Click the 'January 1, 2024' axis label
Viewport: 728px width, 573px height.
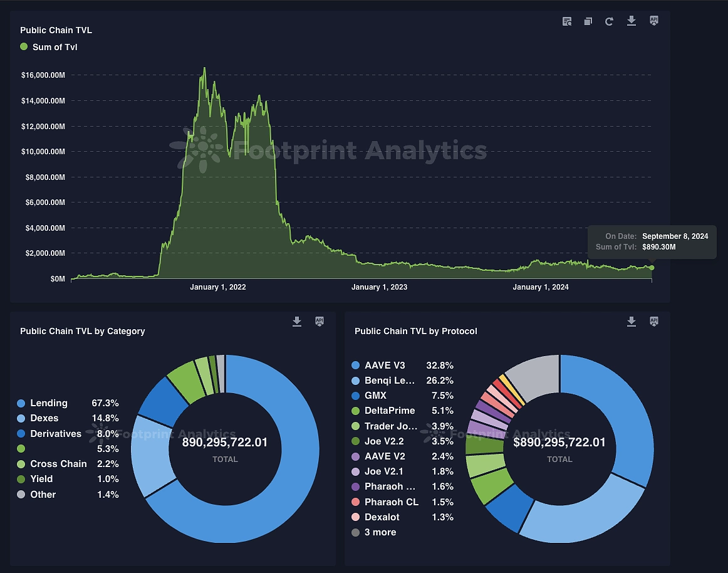click(x=541, y=287)
